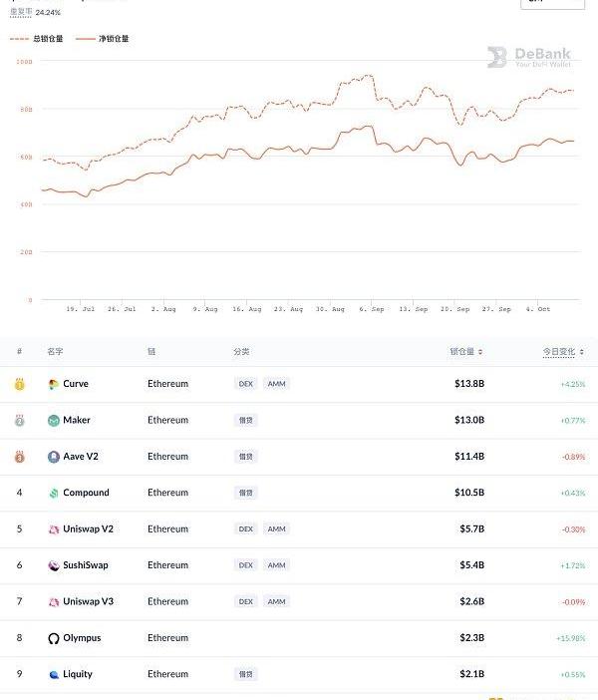Click the gold first-place medal icon
598x700 pixels.
(x=19, y=384)
